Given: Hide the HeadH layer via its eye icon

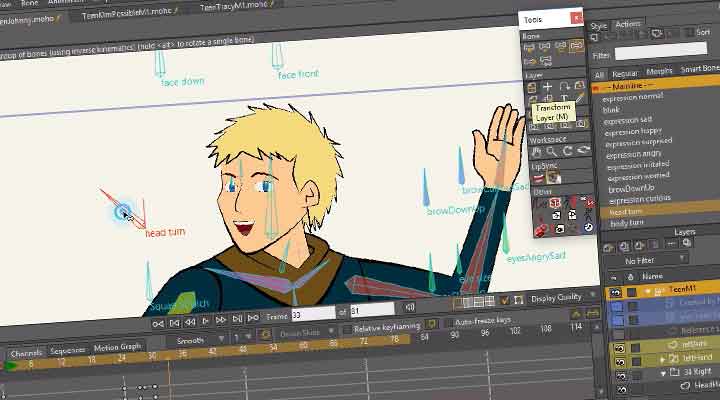Looking at the screenshot, I should pos(621,389).
